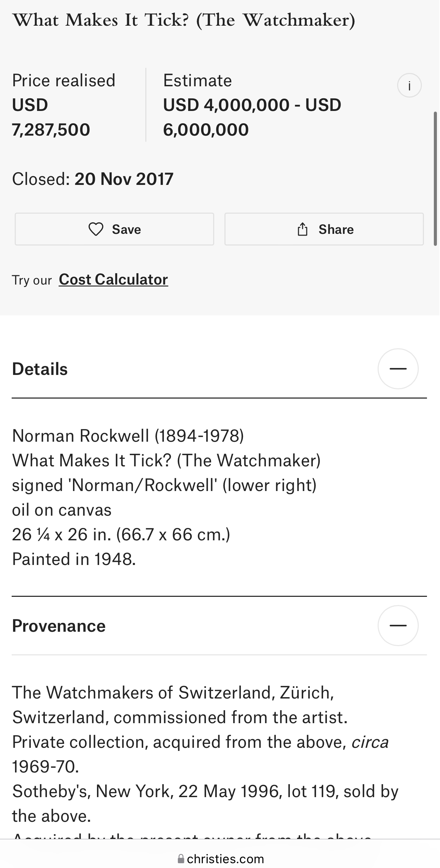Click the vertical scrollbar on the right edge
Screen dimensions: 440x868
click(x=435, y=178)
